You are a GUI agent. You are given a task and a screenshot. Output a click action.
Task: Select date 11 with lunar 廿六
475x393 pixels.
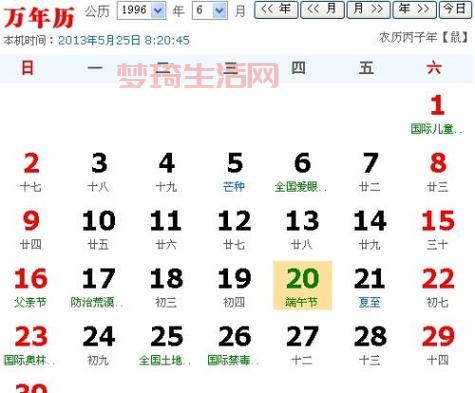(167, 230)
